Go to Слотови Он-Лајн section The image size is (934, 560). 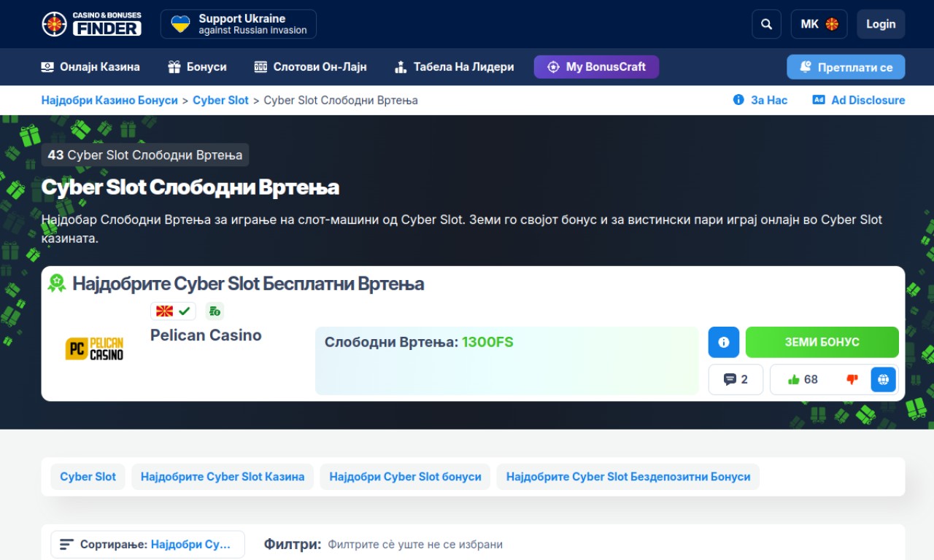pos(310,67)
